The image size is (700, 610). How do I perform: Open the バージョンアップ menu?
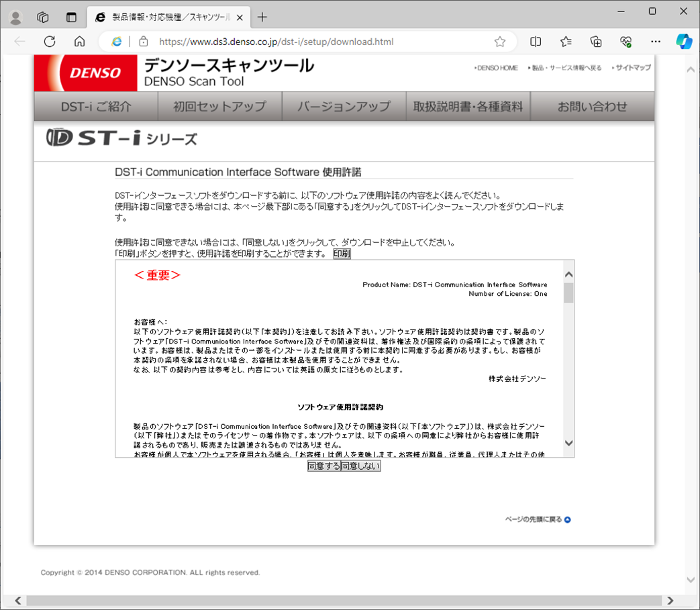(x=344, y=106)
